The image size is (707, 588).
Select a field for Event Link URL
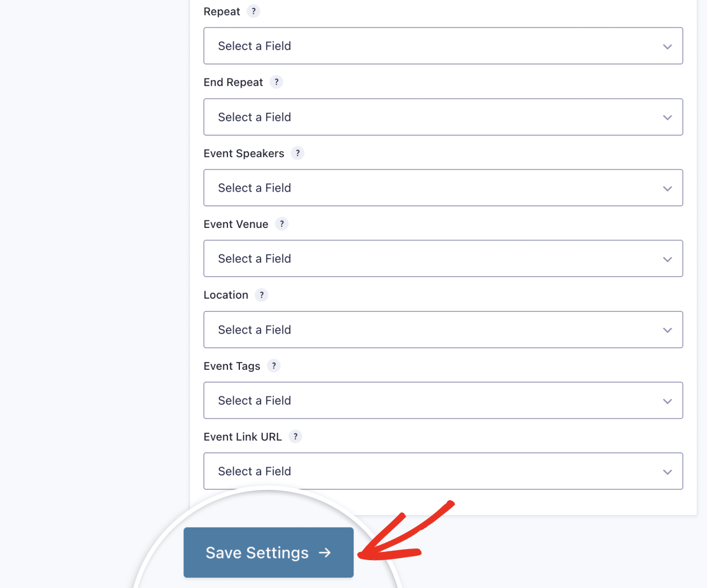click(x=443, y=471)
